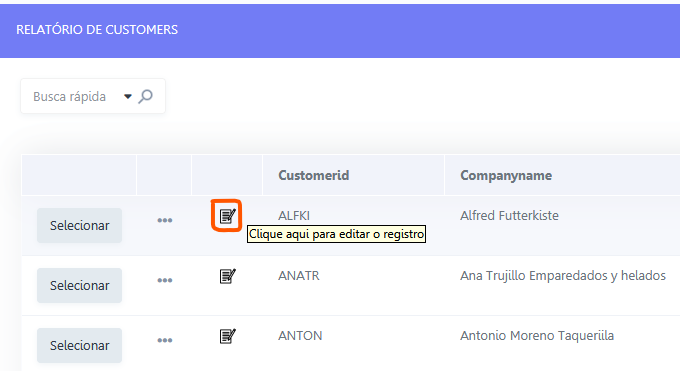The width and height of the screenshot is (680, 371).
Task: Click the Antonio Moreno Taqueriila company cell
Action: pos(537,335)
